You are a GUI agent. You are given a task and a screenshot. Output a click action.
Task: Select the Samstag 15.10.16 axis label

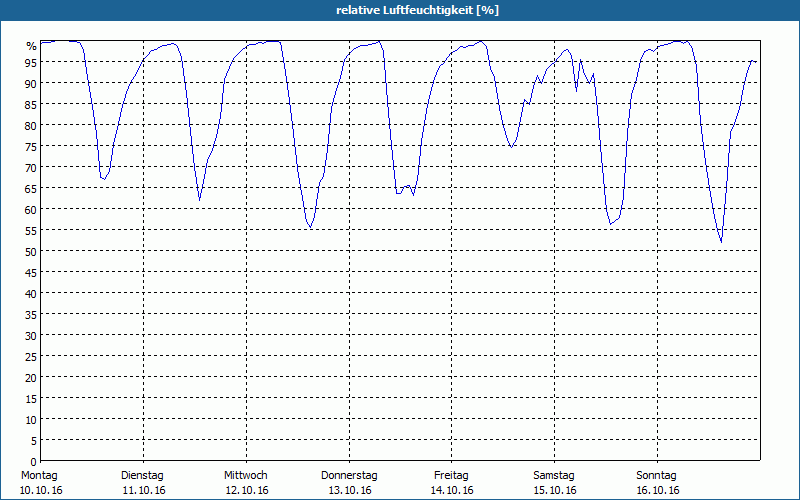click(x=555, y=483)
